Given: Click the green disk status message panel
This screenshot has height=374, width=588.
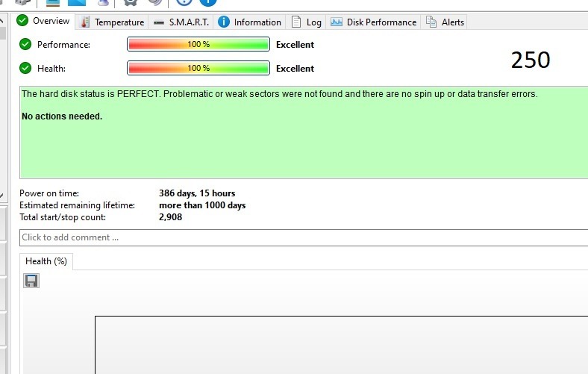Looking at the screenshot, I should click(298, 142).
